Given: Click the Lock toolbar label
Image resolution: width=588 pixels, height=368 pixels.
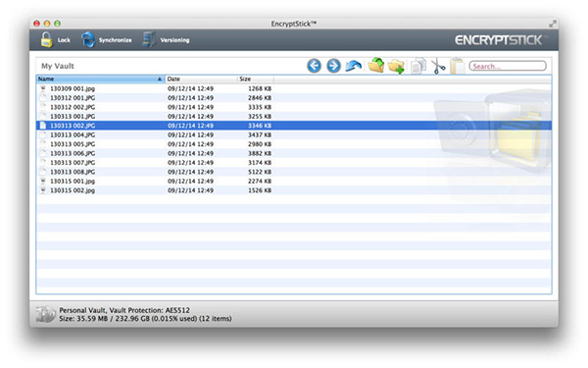Looking at the screenshot, I should tap(64, 40).
